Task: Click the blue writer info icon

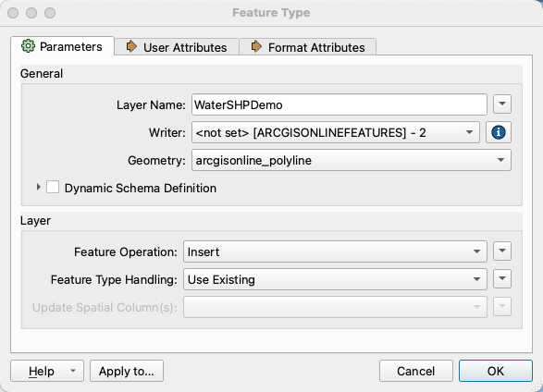Action: tap(499, 132)
